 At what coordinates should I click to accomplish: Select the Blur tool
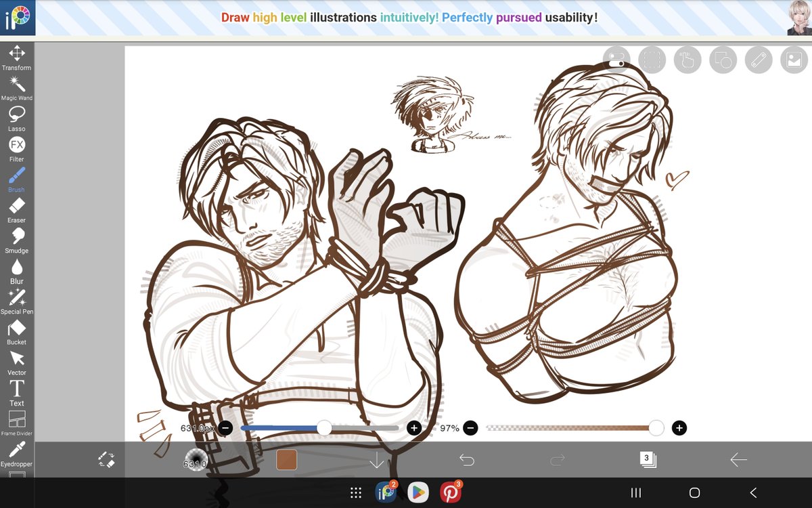(16, 271)
